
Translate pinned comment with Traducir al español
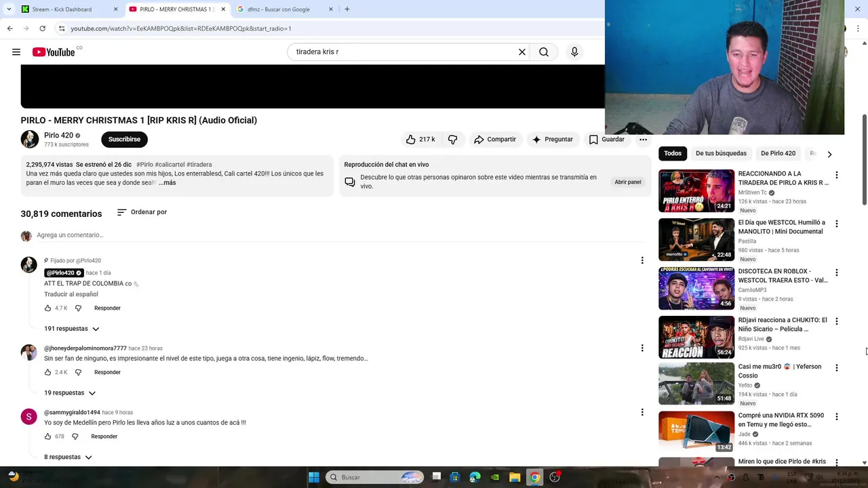71,294
